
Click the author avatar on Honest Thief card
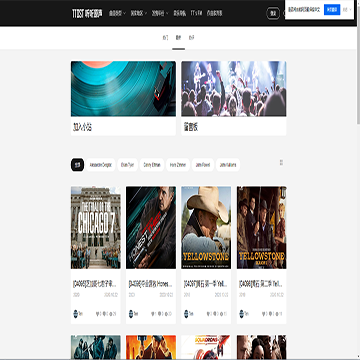tap(131, 314)
